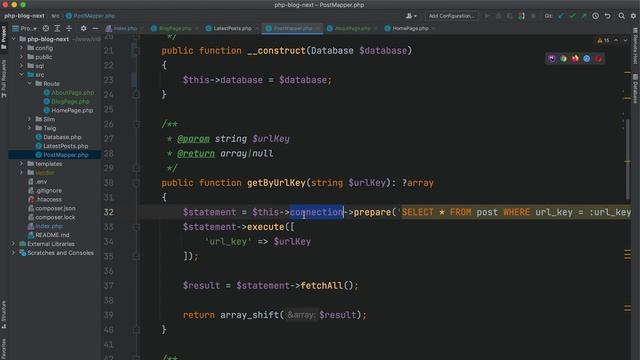This screenshot has width=640, height=360.
Task: Open IDE settings gear in top toolbar
Action: (x=633, y=16)
